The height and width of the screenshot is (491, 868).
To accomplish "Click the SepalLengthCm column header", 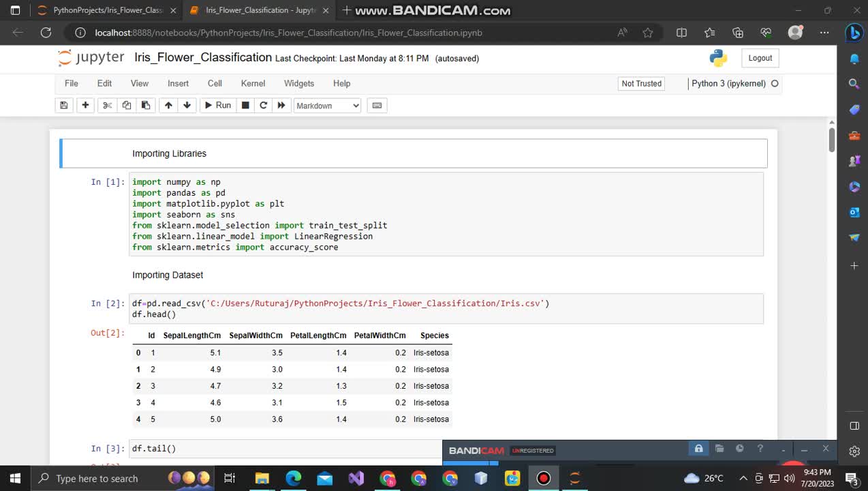I will coord(192,336).
